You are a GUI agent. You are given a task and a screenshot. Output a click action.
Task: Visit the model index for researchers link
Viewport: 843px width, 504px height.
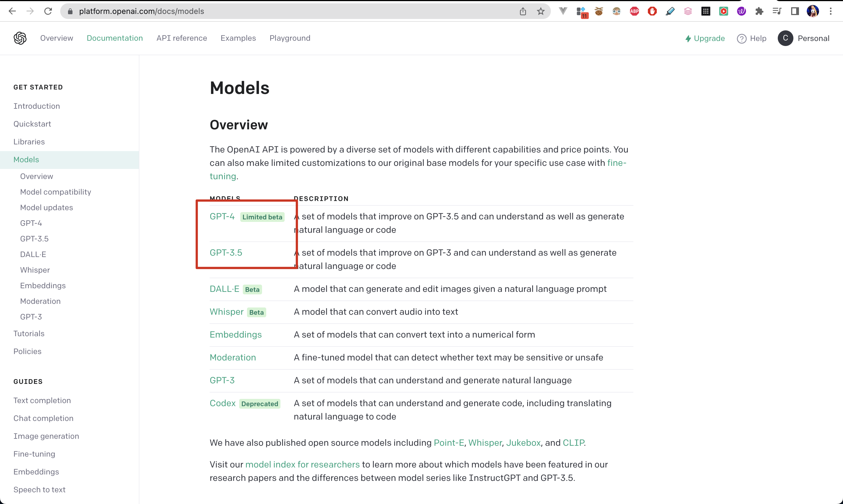[302, 464]
